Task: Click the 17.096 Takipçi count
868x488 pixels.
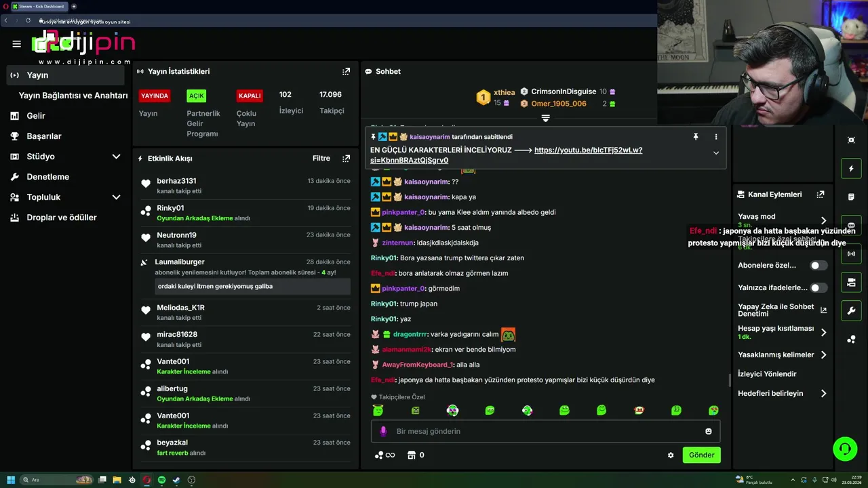Action: [331, 102]
